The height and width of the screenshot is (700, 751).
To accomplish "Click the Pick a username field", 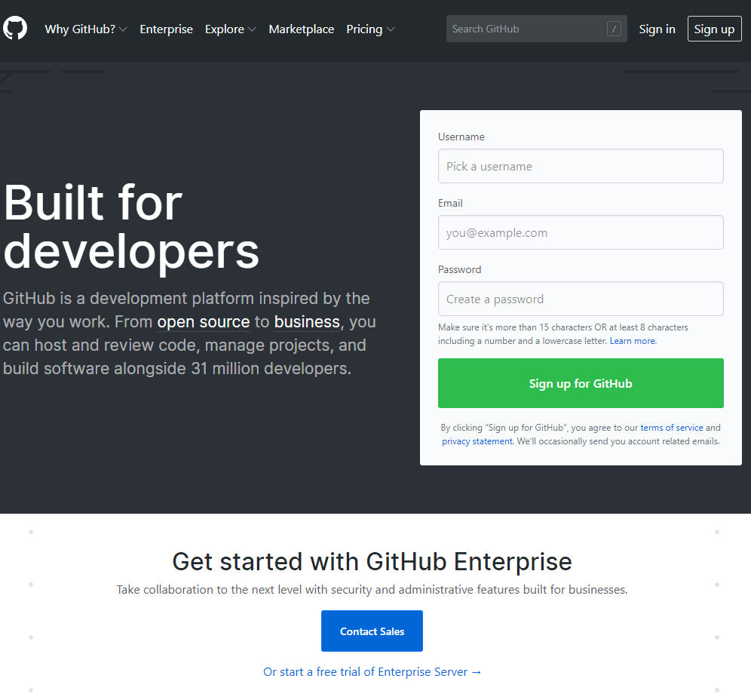I will click(x=581, y=166).
